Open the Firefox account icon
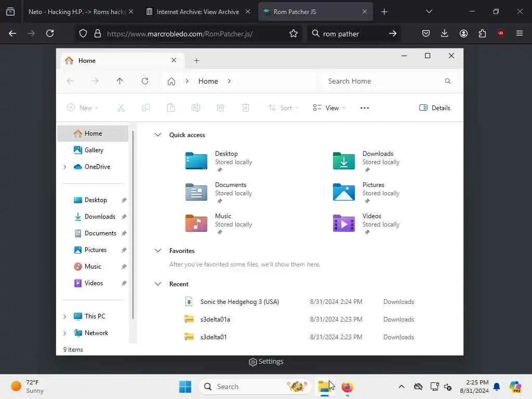 pos(463,33)
